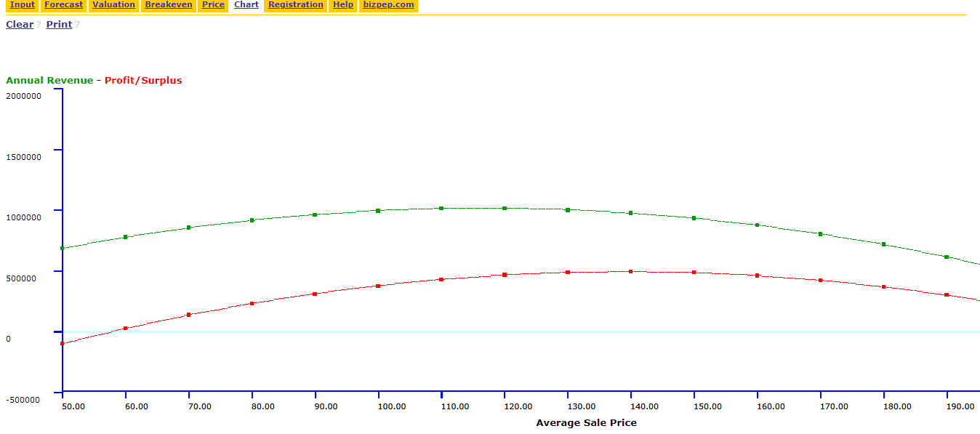
Task: Click the 50.00 x-axis label
Action: tap(73, 406)
